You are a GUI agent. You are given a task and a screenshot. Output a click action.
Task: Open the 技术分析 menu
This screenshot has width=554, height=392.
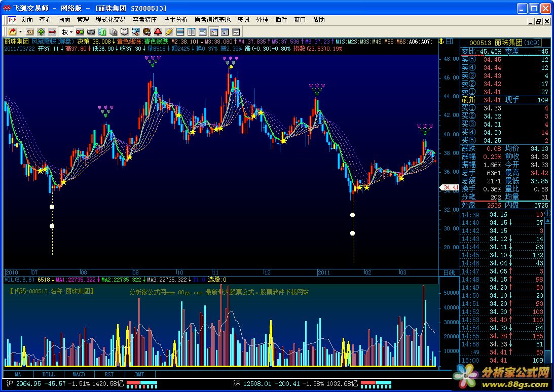pyautogui.click(x=175, y=20)
